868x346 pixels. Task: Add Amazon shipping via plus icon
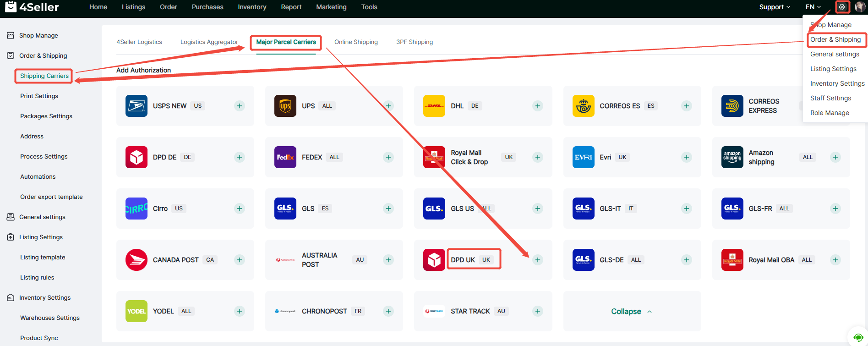(835, 157)
